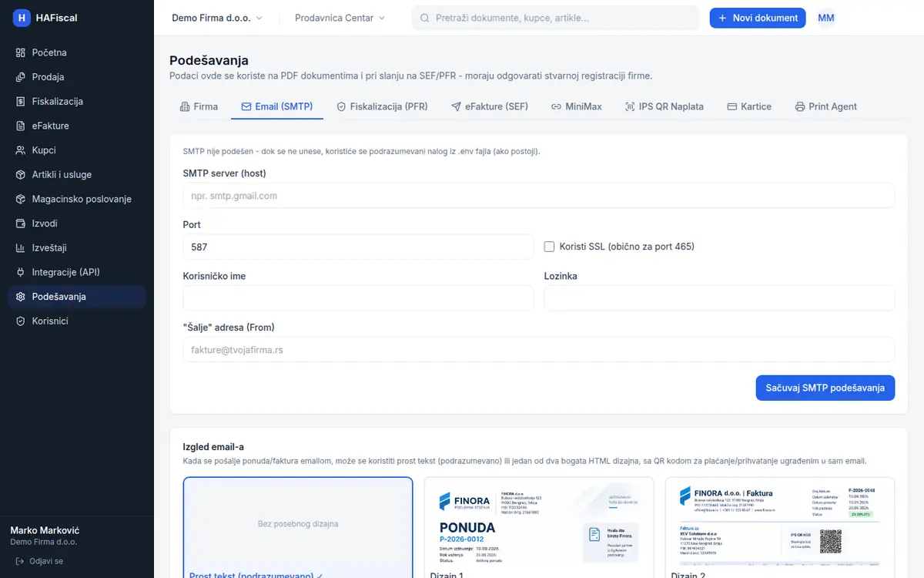Viewport: 924px width, 578px height.
Task: Click the Izveštaji chart icon
Action: click(x=21, y=248)
